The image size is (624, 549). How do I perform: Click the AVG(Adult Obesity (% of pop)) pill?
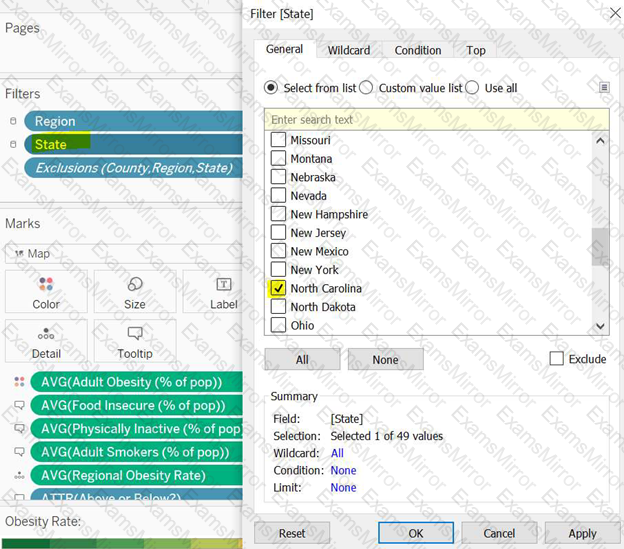pyautogui.click(x=136, y=382)
